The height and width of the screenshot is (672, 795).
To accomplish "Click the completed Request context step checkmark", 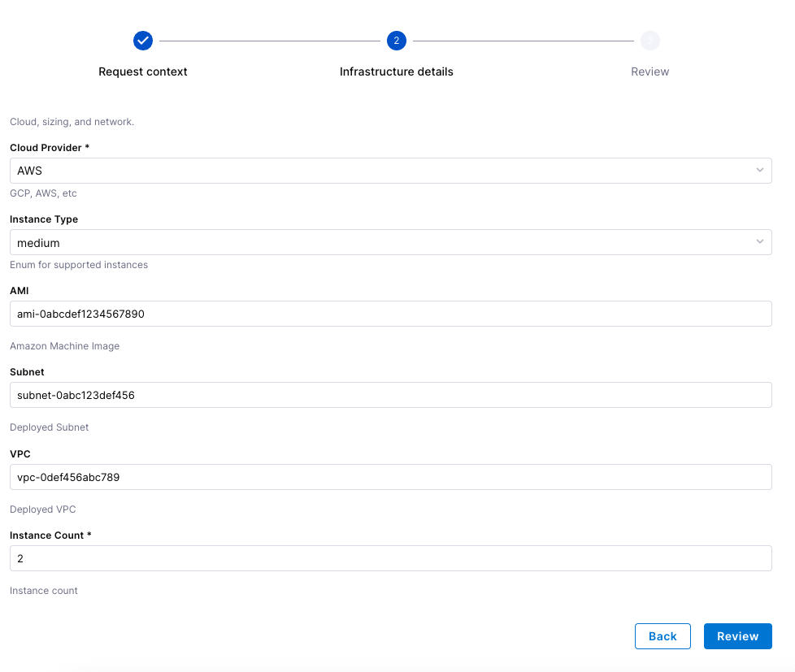I will pyautogui.click(x=143, y=41).
